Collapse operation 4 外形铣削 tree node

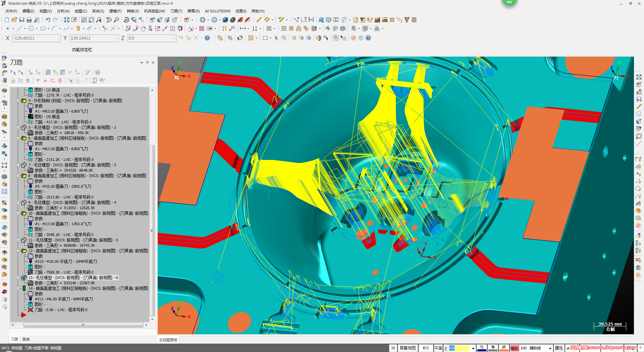[x=18, y=101]
